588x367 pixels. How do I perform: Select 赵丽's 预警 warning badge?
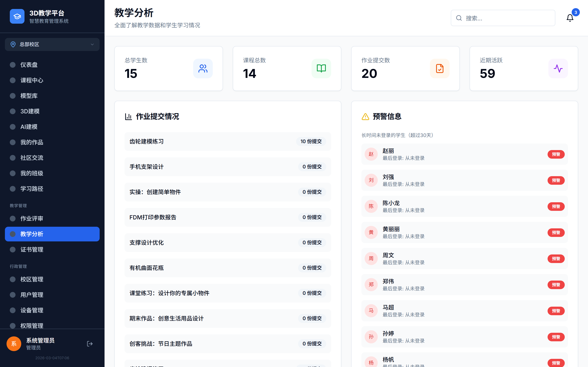(x=556, y=154)
